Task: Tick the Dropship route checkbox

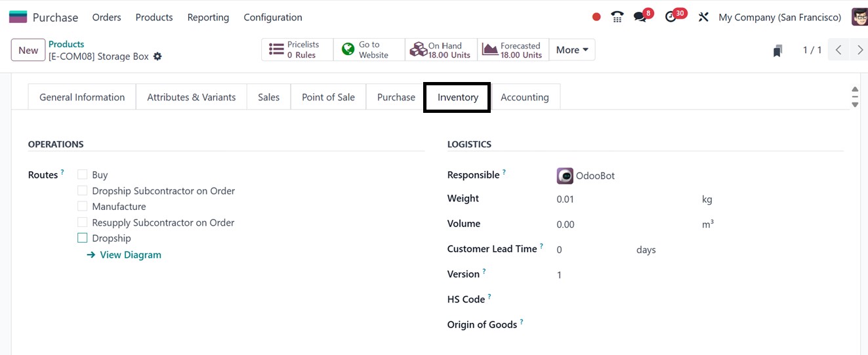Action: [83, 238]
